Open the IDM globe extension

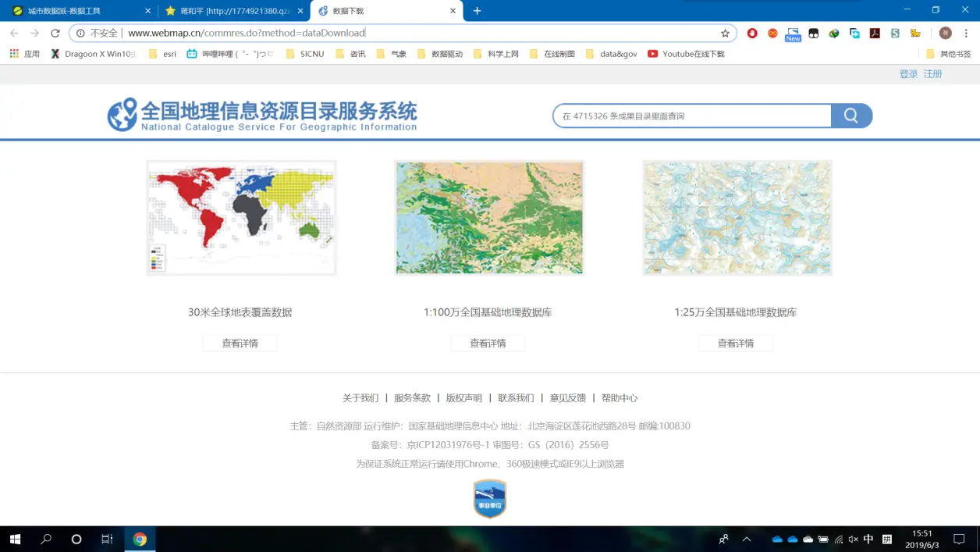point(834,34)
